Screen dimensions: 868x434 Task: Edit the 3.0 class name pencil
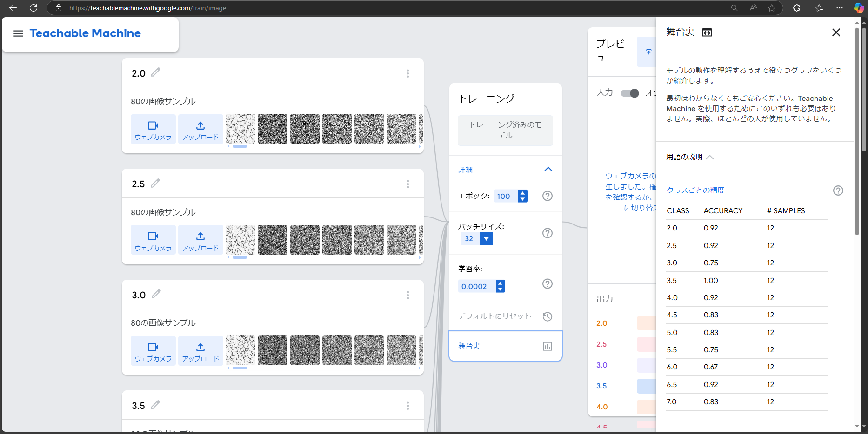pyautogui.click(x=156, y=294)
